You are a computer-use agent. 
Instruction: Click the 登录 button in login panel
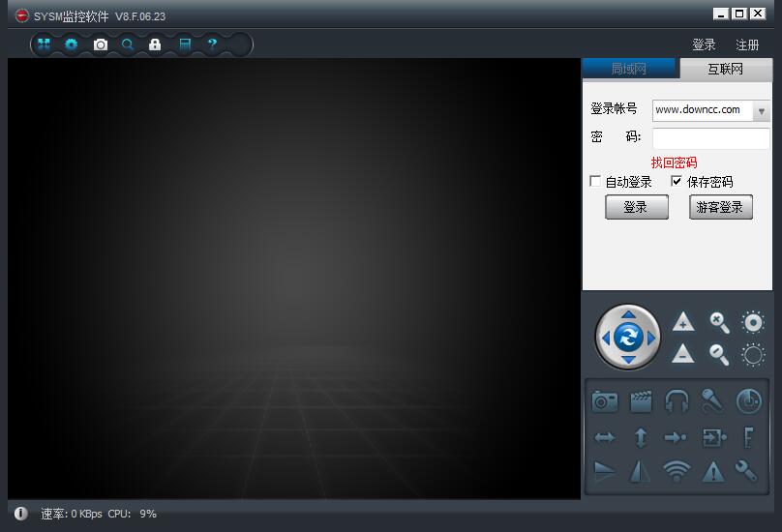pos(637,207)
